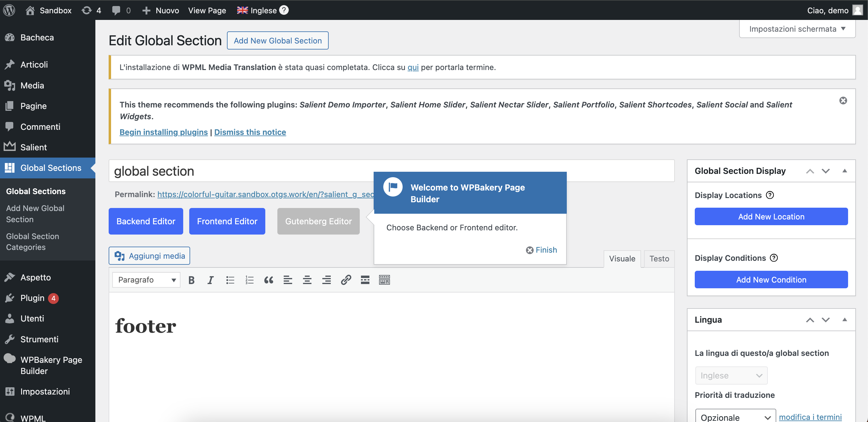Click Aggiungi media button
The height and width of the screenshot is (422, 868).
tap(149, 256)
